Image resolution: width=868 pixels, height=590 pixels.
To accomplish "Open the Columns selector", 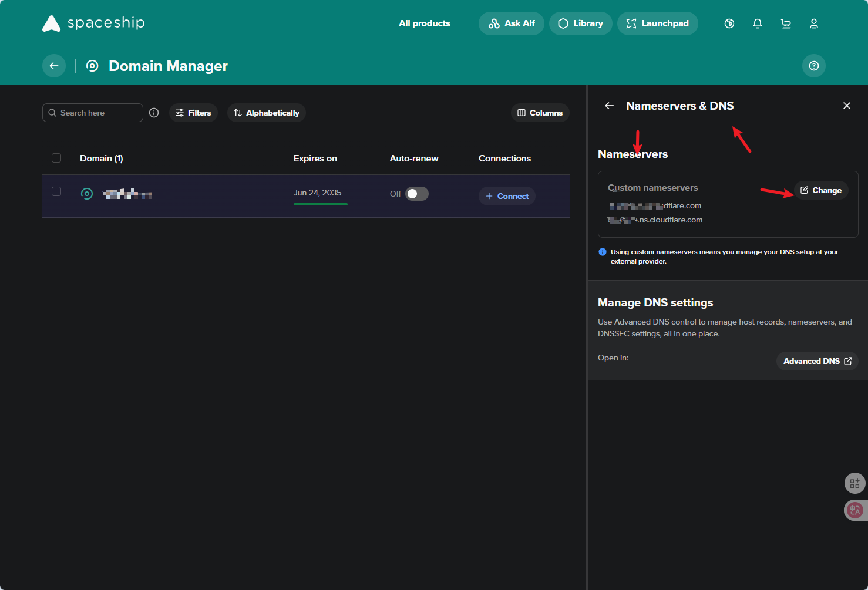I will click(540, 113).
